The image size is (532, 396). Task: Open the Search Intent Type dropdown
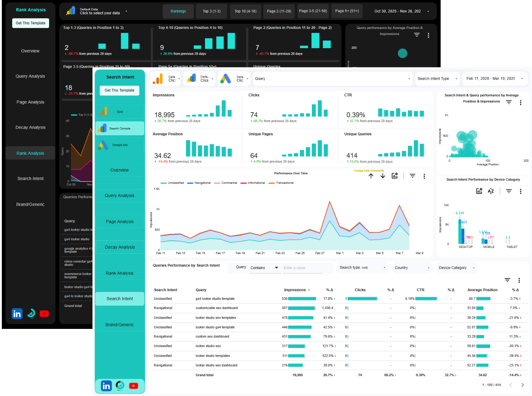(x=437, y=78)
